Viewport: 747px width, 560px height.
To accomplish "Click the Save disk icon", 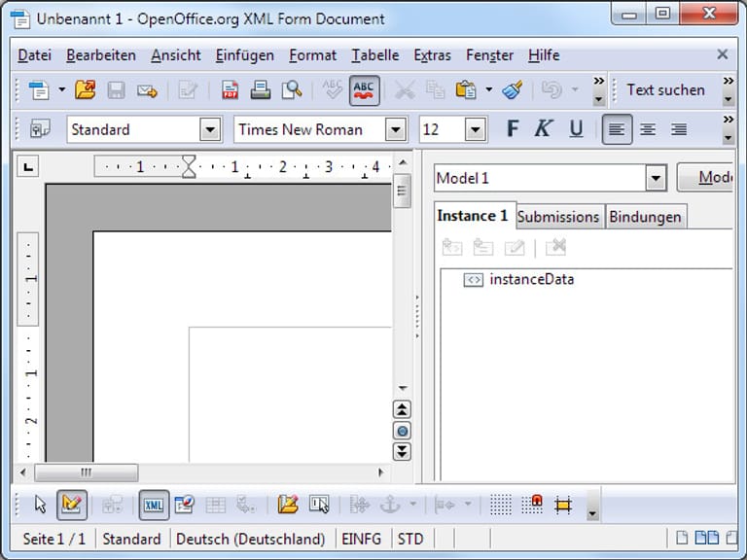I will coord(116,90).
